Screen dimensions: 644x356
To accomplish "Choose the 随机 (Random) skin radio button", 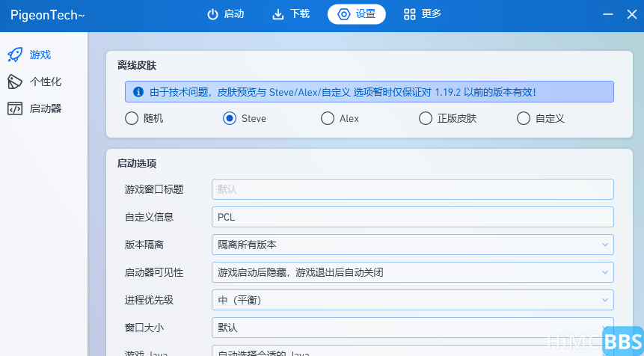I will 144,118.
